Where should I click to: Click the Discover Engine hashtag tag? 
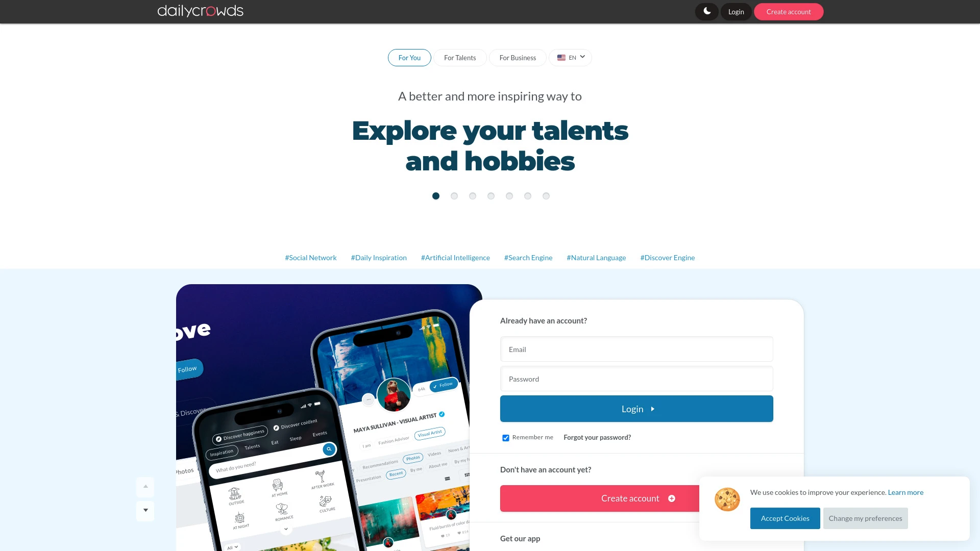pyautogui.click(x=668, y=257)
